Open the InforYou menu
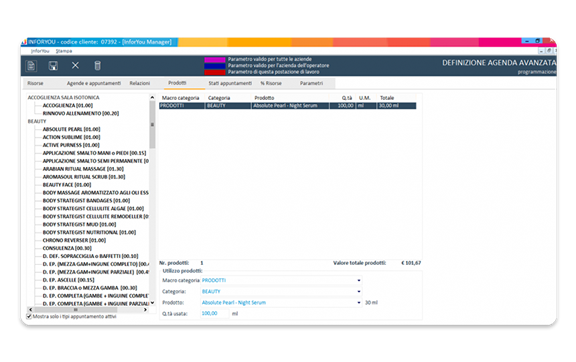Viewport: 576px width, 362px height. point(40,51)
